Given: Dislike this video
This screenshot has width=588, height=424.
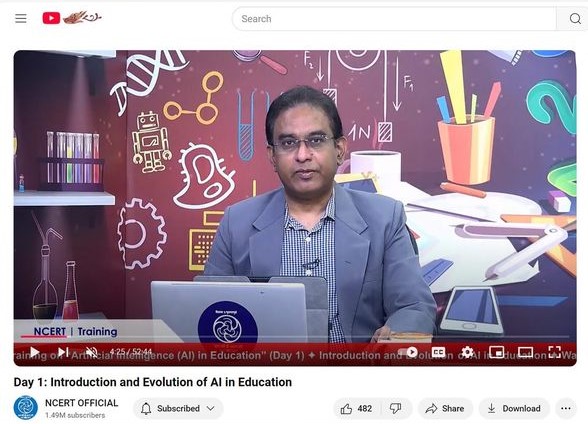Looking at the screenshot, I should pyautogui.click(x=396, y=408).
